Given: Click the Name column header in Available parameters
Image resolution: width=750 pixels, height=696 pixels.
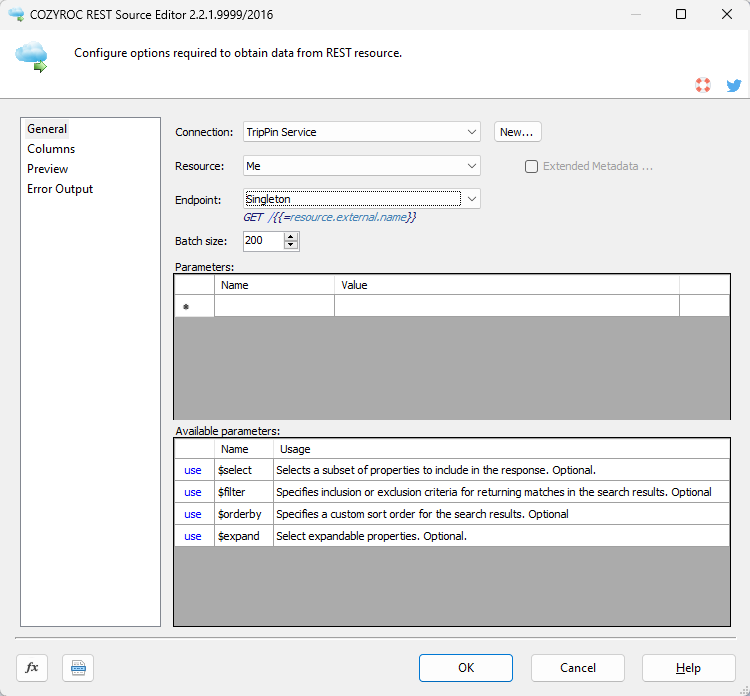Looking at the screenshot, I should [x=243, y=449].
